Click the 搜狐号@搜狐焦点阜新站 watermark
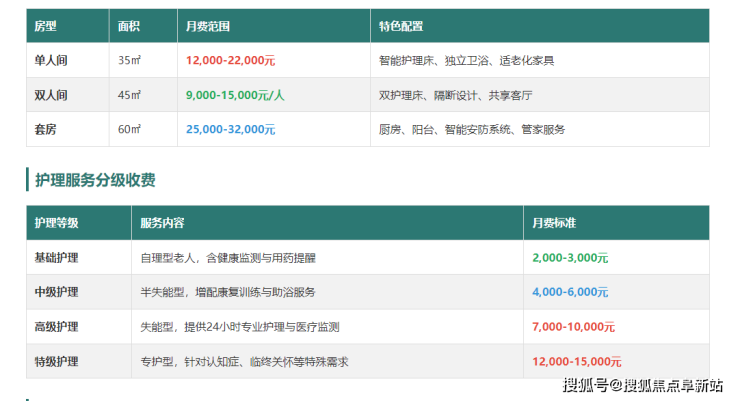The width and height of the screenshot is (740, 401). pyautogui.click(x=642, y=386)
